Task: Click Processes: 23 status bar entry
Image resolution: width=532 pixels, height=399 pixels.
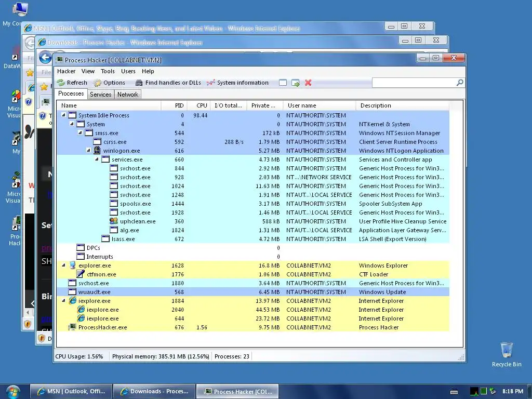Action: coord(232,356)
